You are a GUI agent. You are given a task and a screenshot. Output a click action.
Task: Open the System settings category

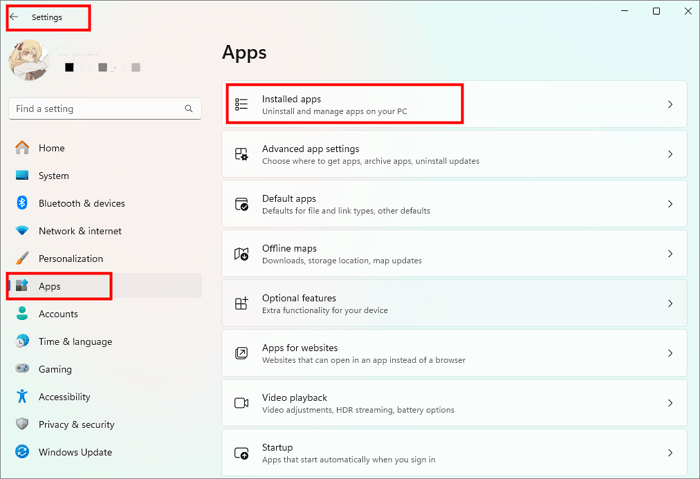[x=53, y=176]
